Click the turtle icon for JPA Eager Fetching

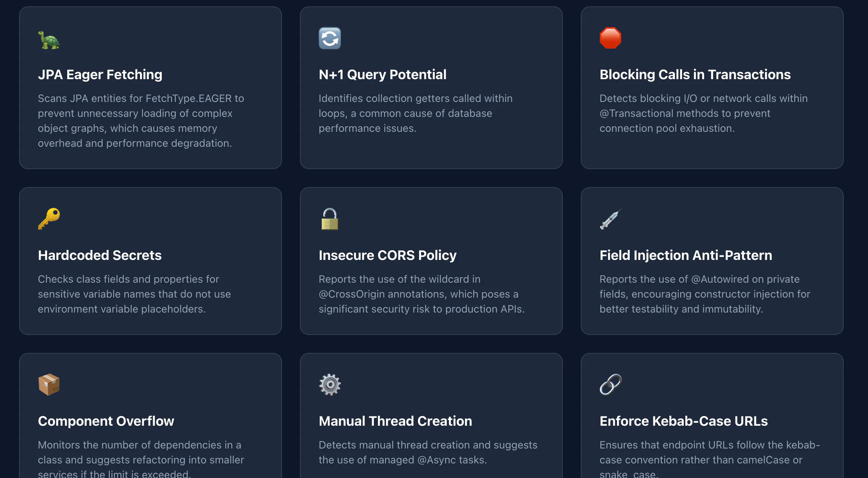(49, 40)
